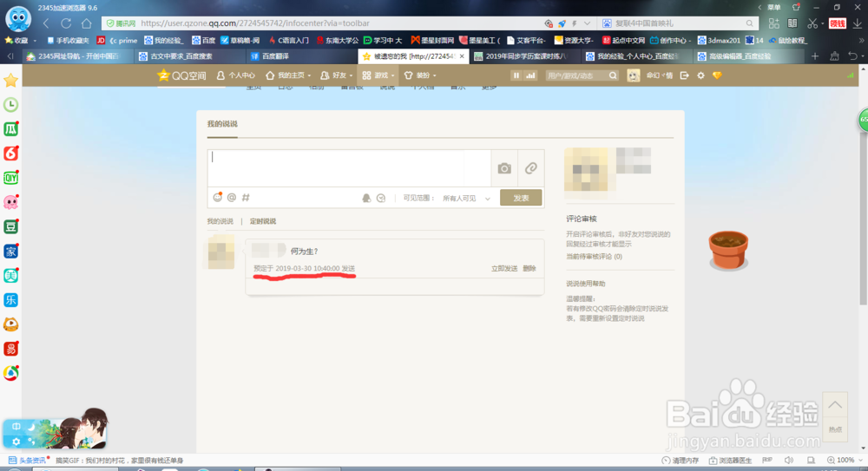This screenshot has width=868, height=471.
Task: Click the sidebar history clock icon
Action: 10,105
